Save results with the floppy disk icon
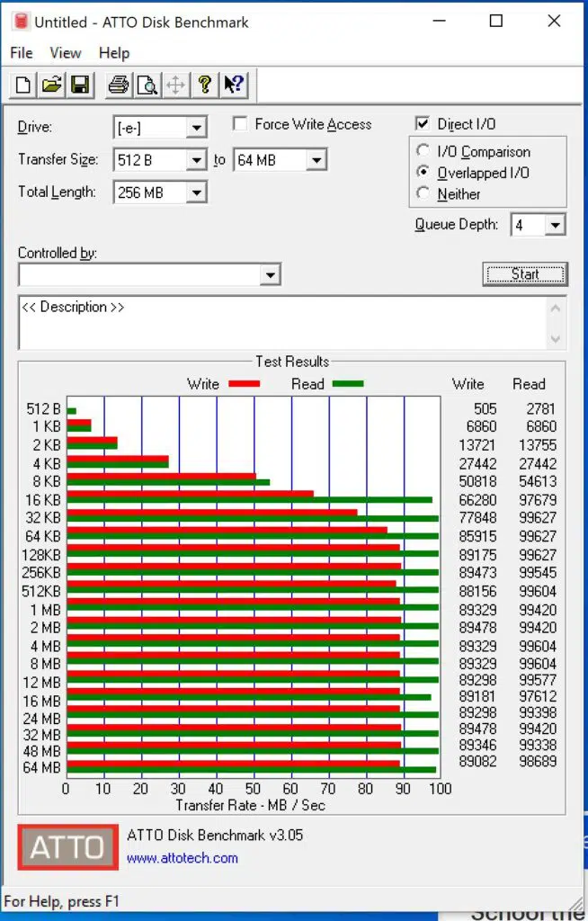 (80, 85)
